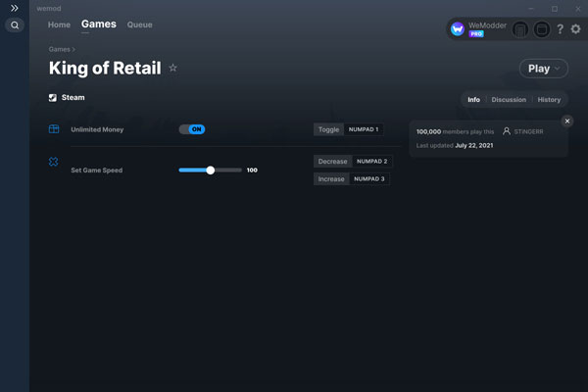The image size is (588, 392).
Task: Switch to the History tab
Action: [549, 100]
